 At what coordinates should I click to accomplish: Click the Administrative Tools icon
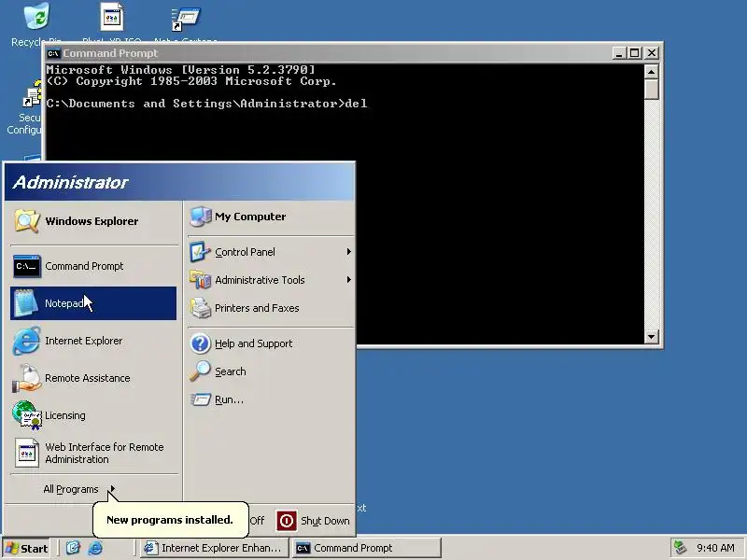[x=201, y=280]
